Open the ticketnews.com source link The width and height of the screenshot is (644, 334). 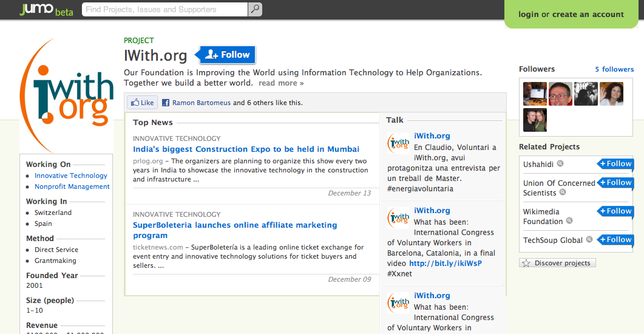point(158,247)
